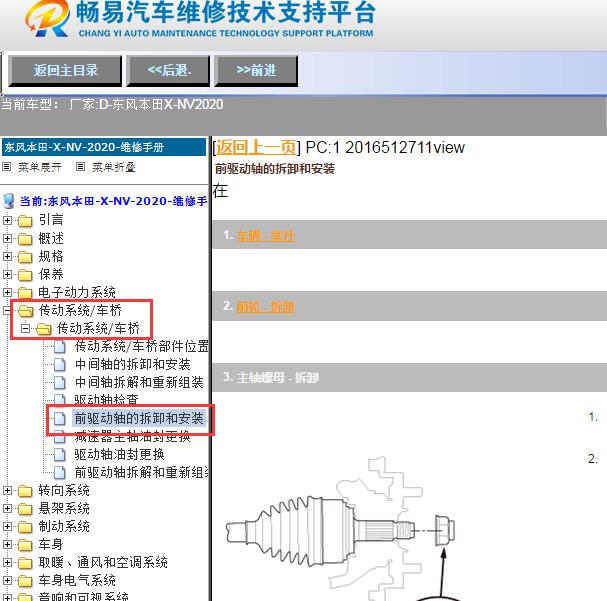The width and height of the screenshot is (607, 601).
Task: Click the page icon for 驱动轴油封更换
Action: click(60, 454)
